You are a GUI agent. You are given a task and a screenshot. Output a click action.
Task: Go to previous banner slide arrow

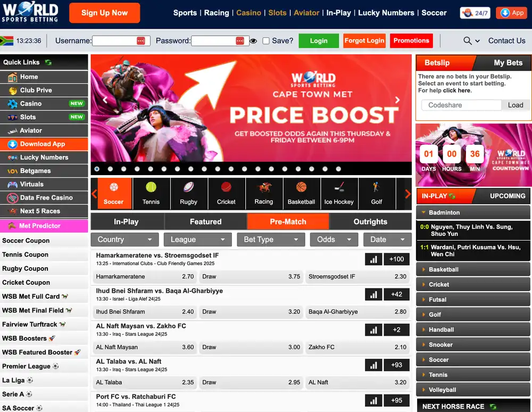click(105, 100)
